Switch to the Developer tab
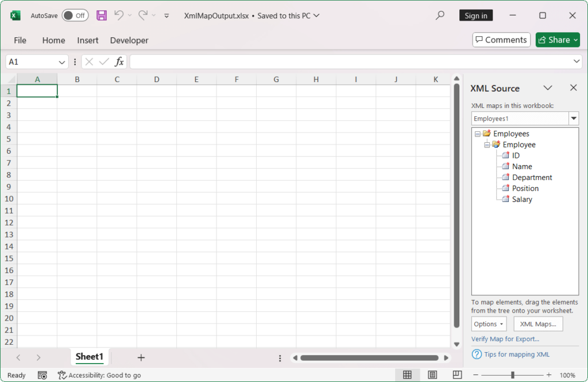 click(x=129, y=40)
